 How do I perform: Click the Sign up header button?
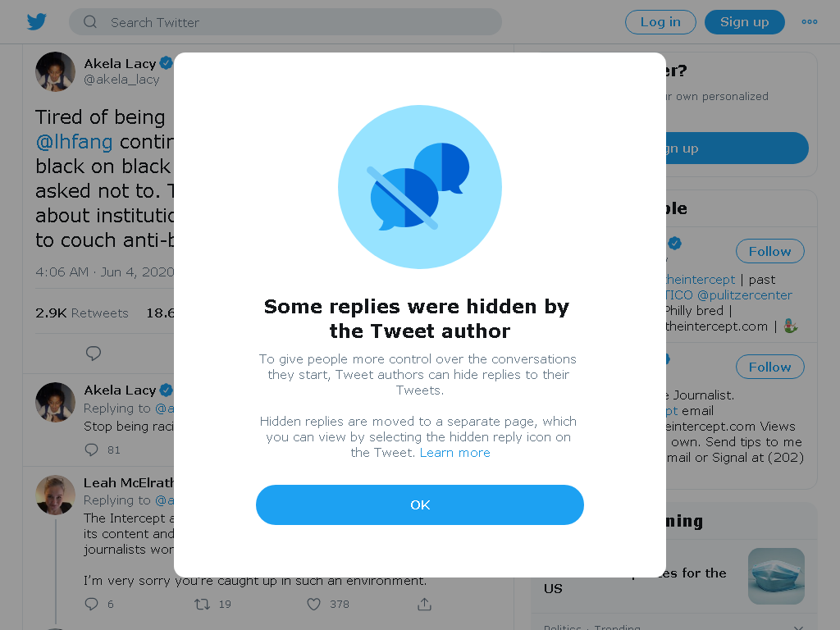744,22
